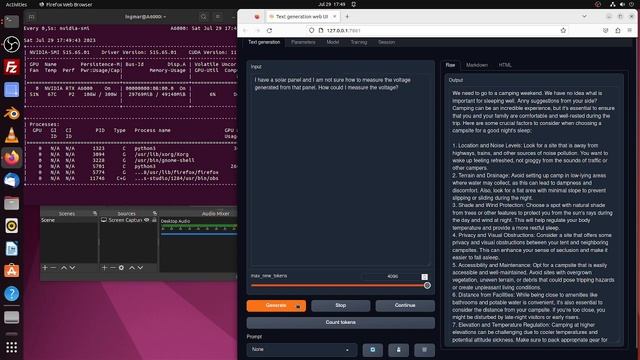The image size is (640, 360).
Task: Open source properties gear in OBS
Action: [x=121, y=268]
